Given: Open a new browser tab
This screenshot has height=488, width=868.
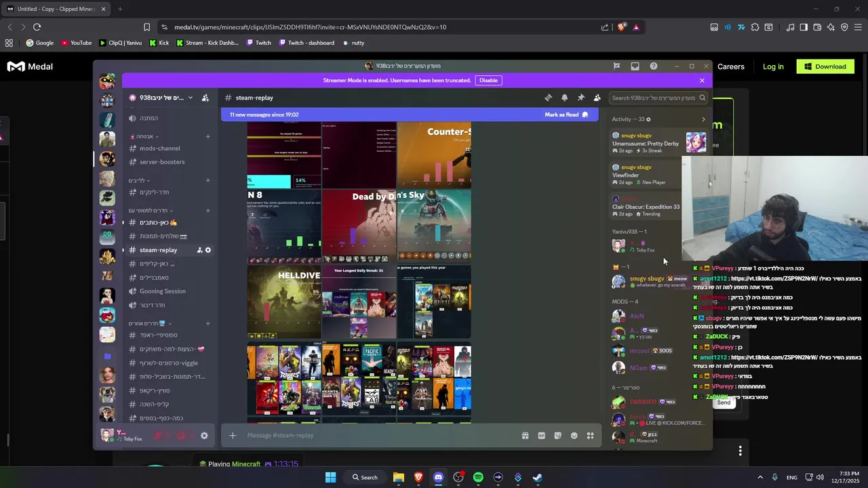Looking at the screenshot, I should click(x=120, y=9).
